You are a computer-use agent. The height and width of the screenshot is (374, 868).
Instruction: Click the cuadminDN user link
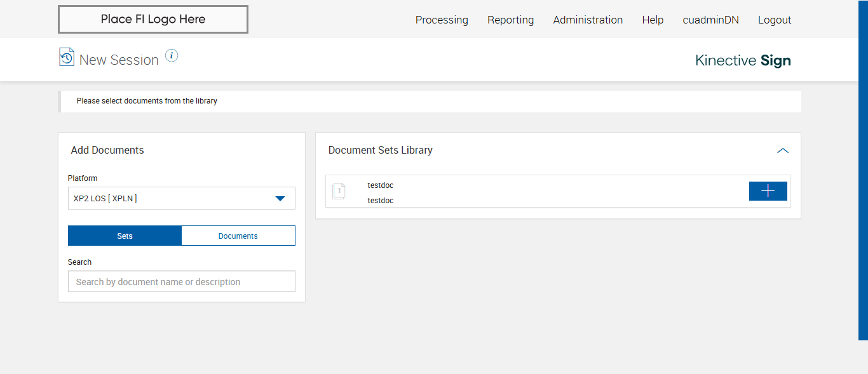[710, 20]
